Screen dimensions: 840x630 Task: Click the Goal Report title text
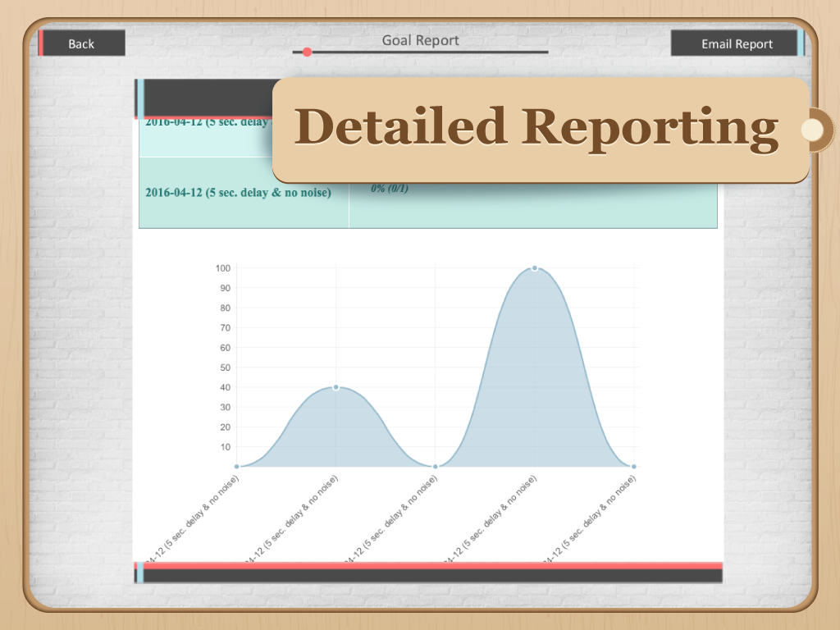click(420, 40)
